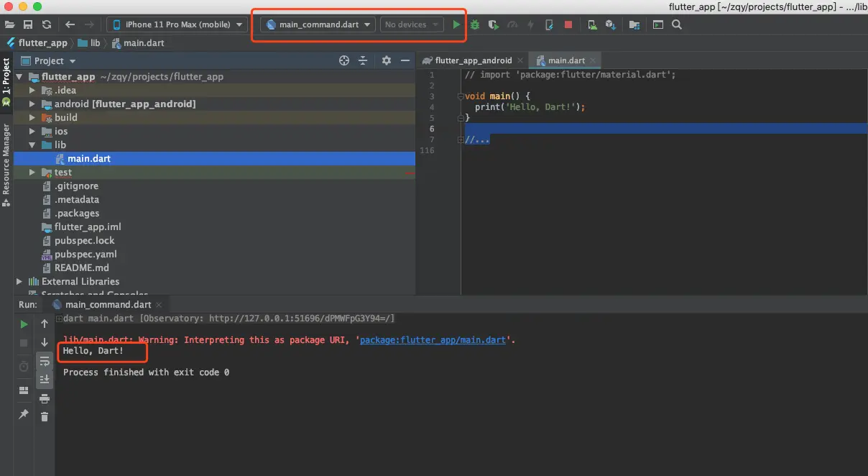Open the search everywhere magnifier icon
The height and width of the screenshot is (476, 868).
(x=677, y=24)
